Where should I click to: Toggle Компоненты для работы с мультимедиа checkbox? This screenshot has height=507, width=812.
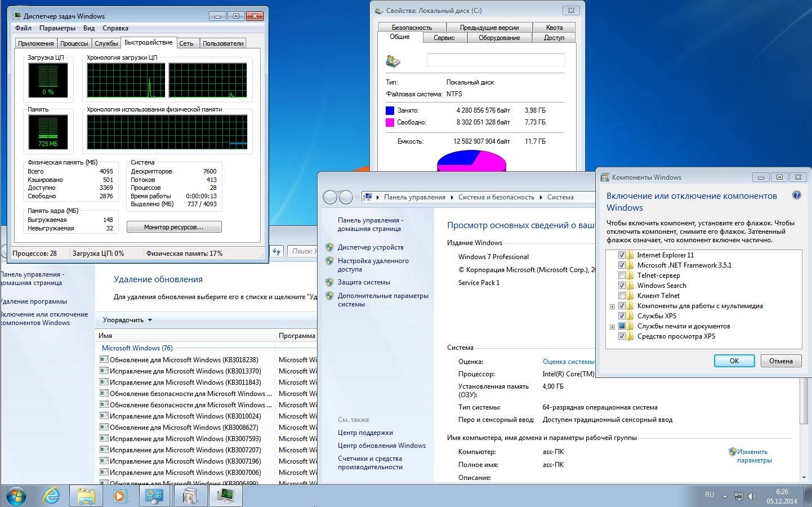click(x=622, y=305)
